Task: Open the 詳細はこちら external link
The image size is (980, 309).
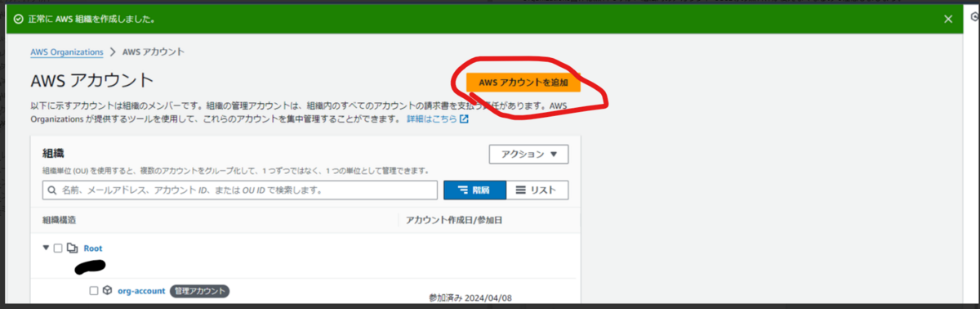Action: 438,119
